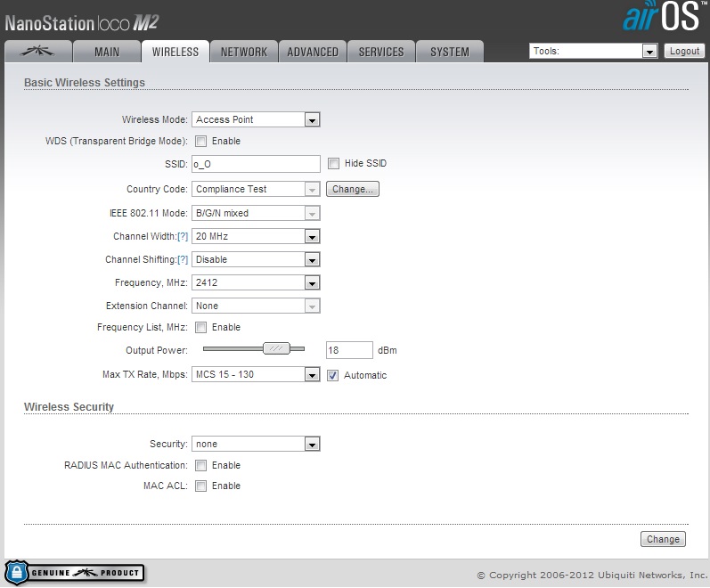
Task: Open the SERVICES tab
Action: [381, 52]
